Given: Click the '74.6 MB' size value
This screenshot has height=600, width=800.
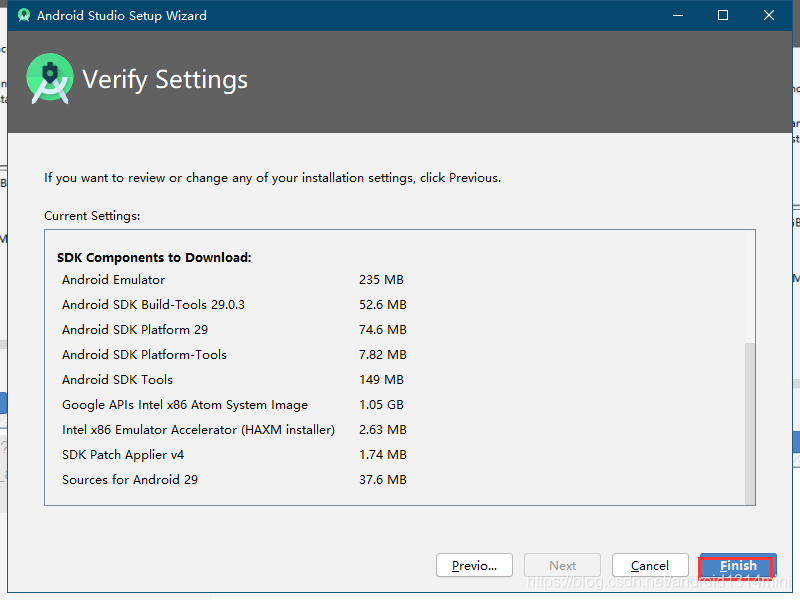Looking at the screenshot, I should 383,330.
